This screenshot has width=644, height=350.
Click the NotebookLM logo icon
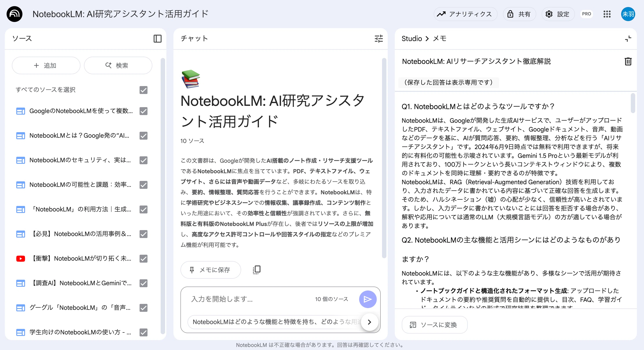(x=15, y=14)
